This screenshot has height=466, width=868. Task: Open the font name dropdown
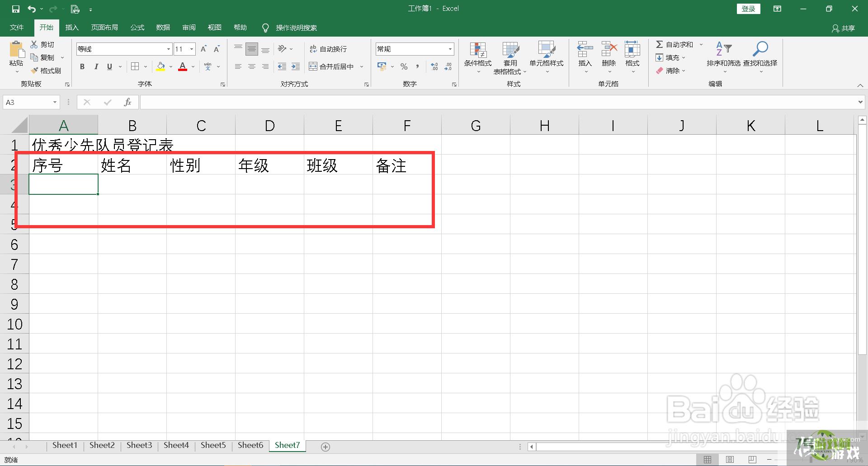pos(168,49)
